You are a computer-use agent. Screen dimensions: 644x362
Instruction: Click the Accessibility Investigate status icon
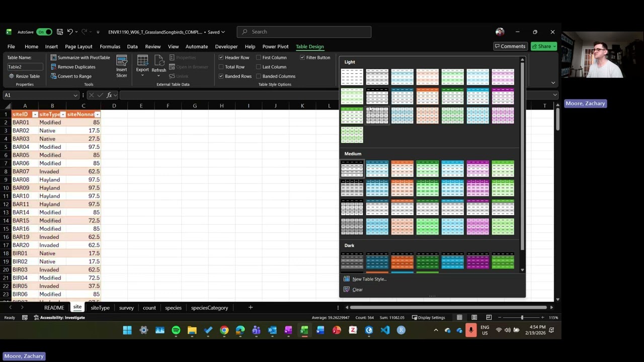[36, 318]
